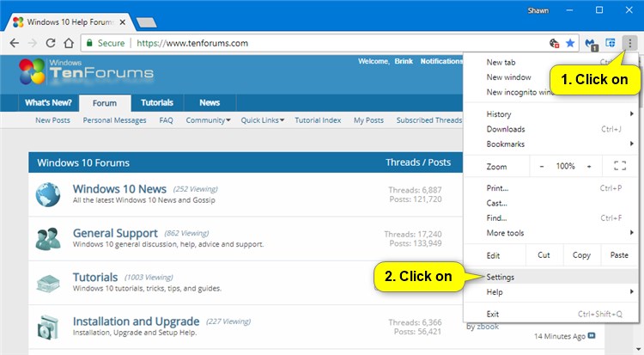The width and height of the screenshot is (644, 355).
Task: Click the browser forward arrow
Action: tap(33, 43)
